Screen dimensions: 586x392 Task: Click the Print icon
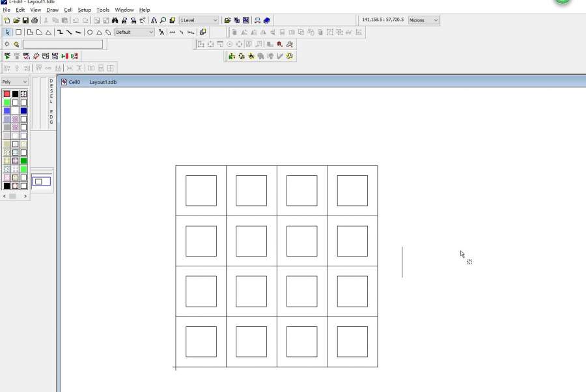coord(35,20)
